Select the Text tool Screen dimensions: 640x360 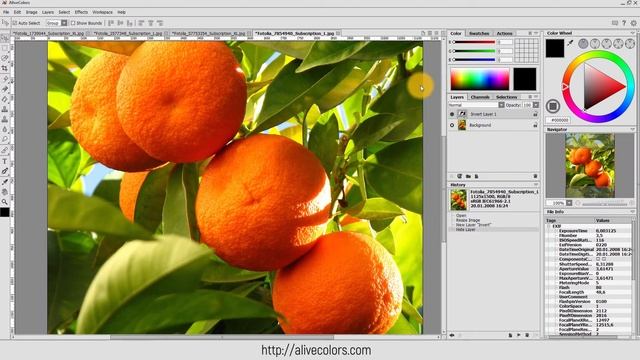[x=5, y=161]
